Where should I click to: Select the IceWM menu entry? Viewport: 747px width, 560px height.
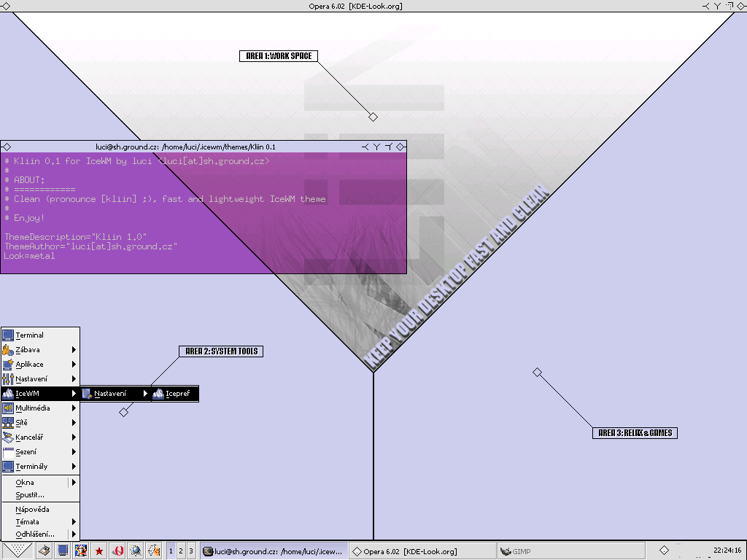(41, 393)
